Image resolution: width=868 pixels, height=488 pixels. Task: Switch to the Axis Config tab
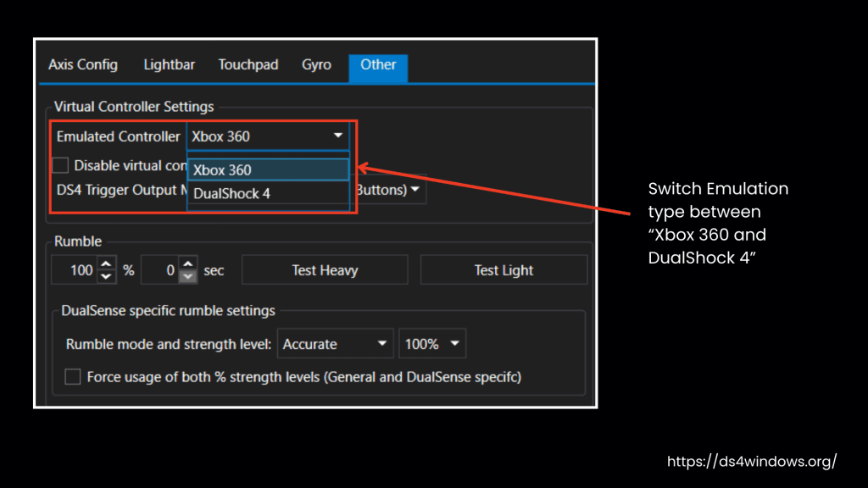coord(82,64)
